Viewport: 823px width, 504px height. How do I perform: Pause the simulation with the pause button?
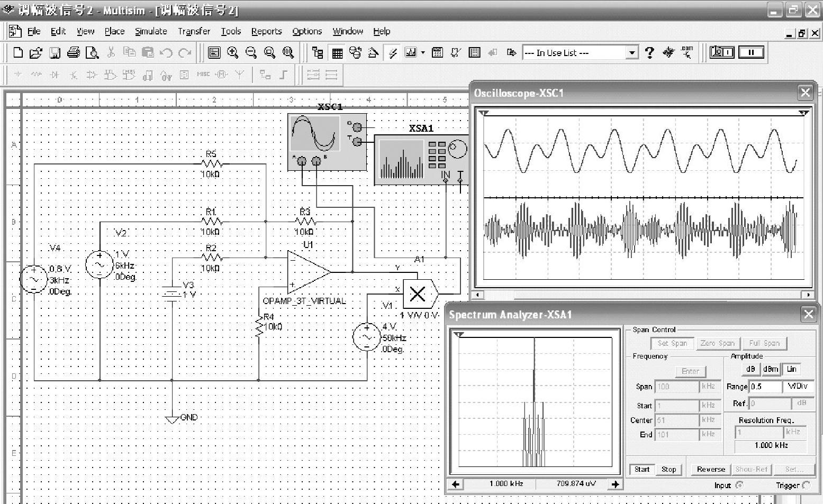(750, 52)
